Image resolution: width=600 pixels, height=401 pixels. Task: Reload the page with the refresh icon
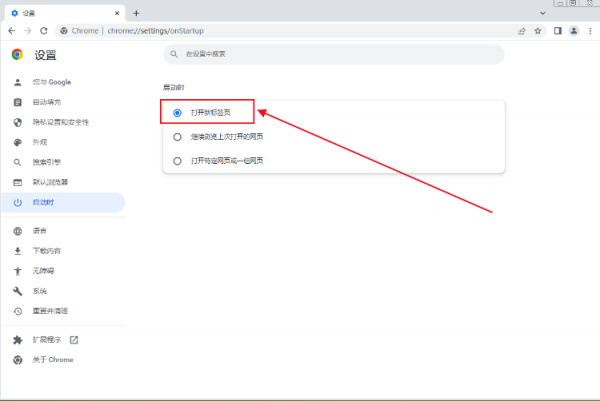point(43,31)
